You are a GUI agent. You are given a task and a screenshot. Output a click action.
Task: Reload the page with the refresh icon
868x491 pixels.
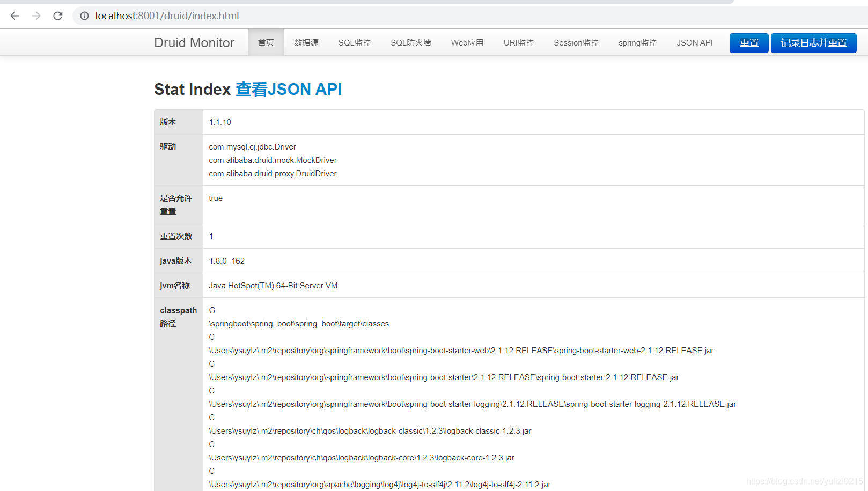pyautogui.click(x=58, y=16)
